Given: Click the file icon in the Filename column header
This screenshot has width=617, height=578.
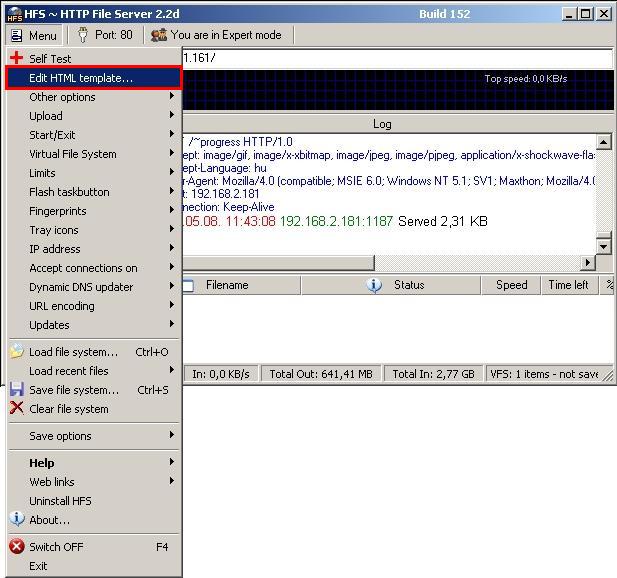Looking at the screenshot, I should [x=188, y=285].
